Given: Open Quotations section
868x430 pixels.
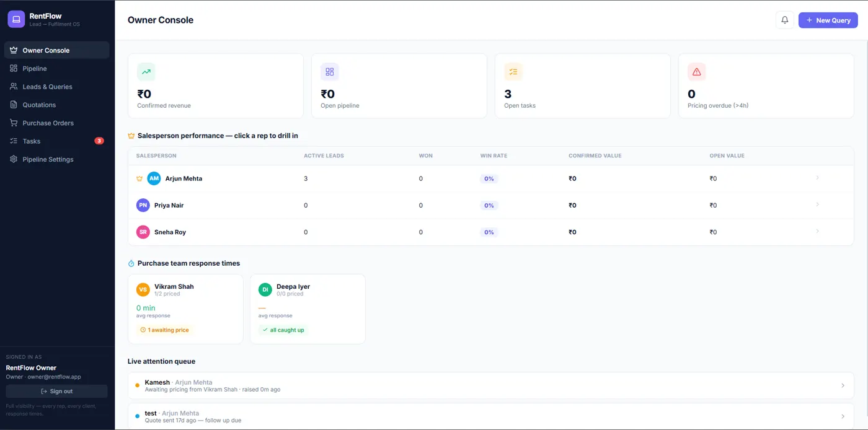Looking at the screenshot, I should pos(56,105).
